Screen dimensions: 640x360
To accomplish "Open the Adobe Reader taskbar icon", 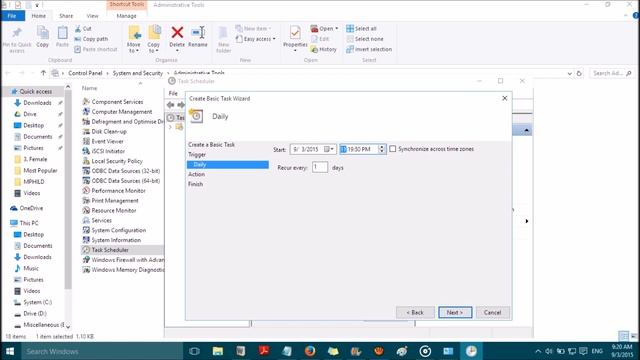I will click(264, 351).
